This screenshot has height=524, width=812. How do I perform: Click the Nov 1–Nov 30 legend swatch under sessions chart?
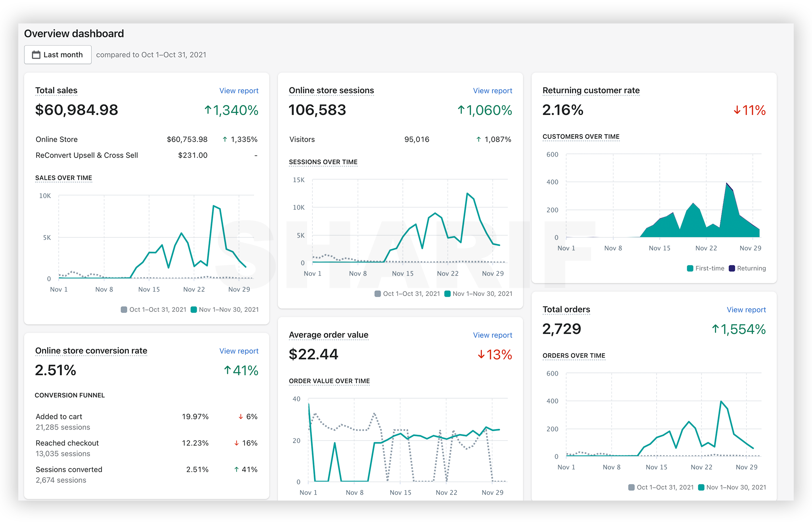tap(448, 294)
